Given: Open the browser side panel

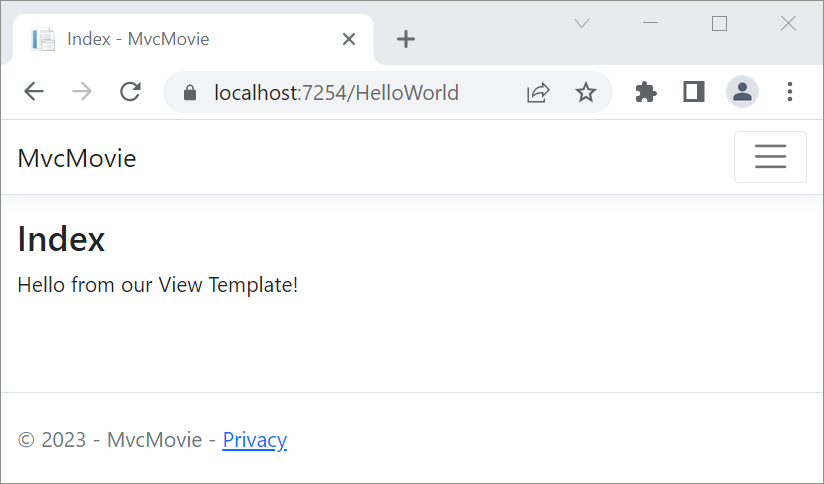Looking at the screenshot, I should point(694,93).
